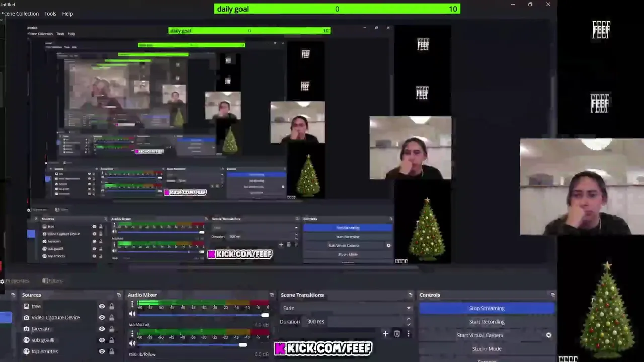This screenshot has width=644, height=362.
Task: Select the 'top emotes' source name
Action: (x=45, y=351)
